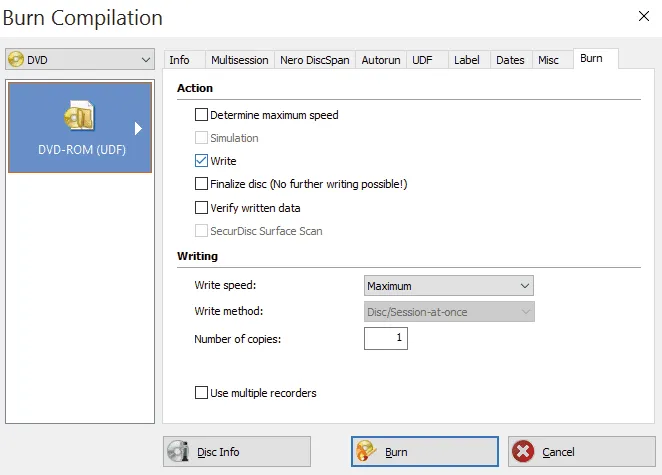Toggle the Simulation checkbox
Screen dimensions: 662x475
(x=201, y=138)
